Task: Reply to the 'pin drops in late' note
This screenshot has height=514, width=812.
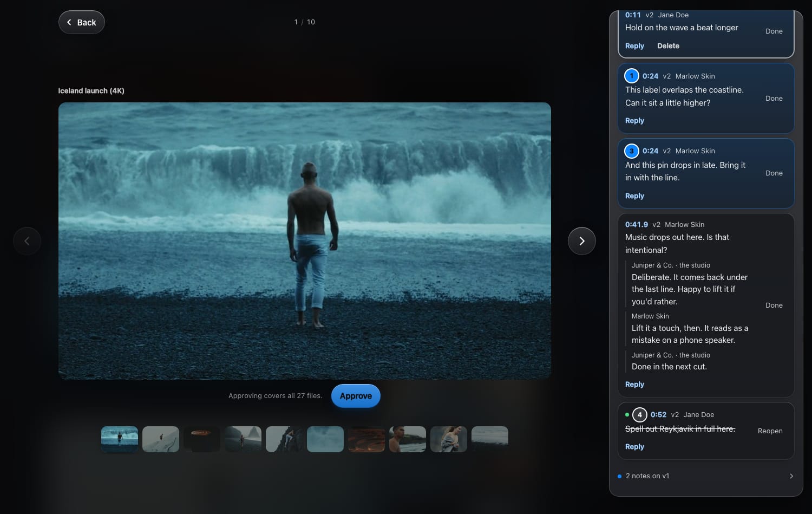Action: (x=634, y=196)
